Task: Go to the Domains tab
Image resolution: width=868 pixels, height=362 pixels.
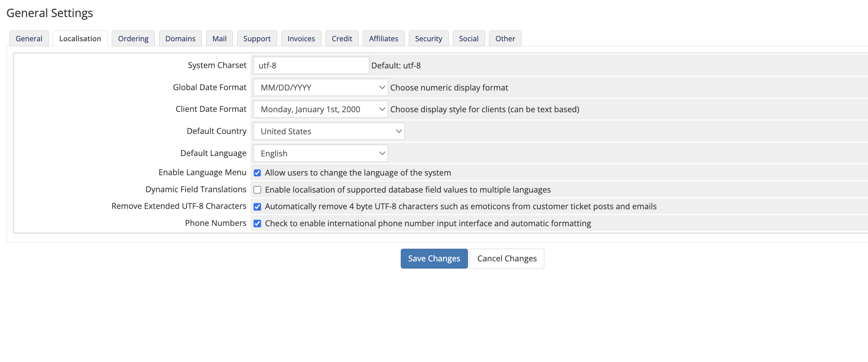Action: [x=180, y=38]
